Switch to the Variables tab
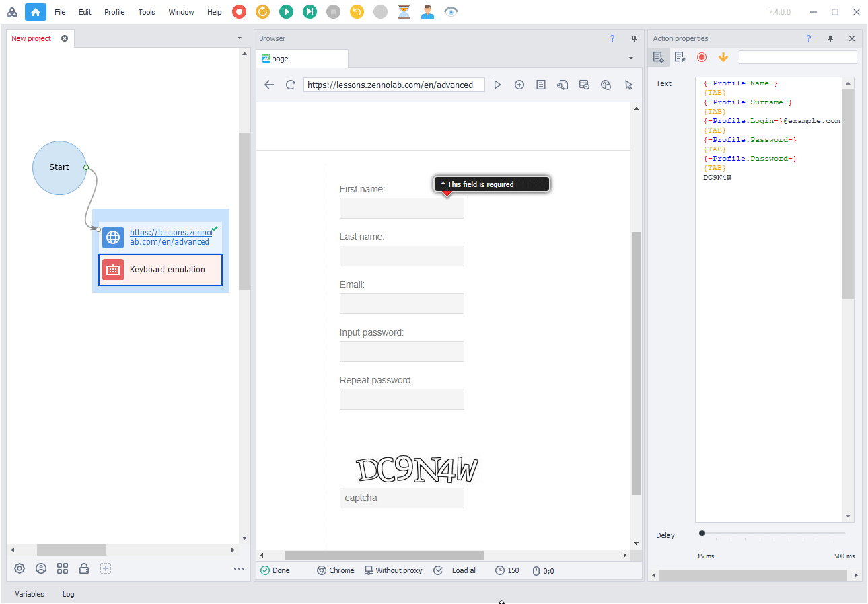Image resolution: width=868 pixels, height=604 pixels. [30, 594]
